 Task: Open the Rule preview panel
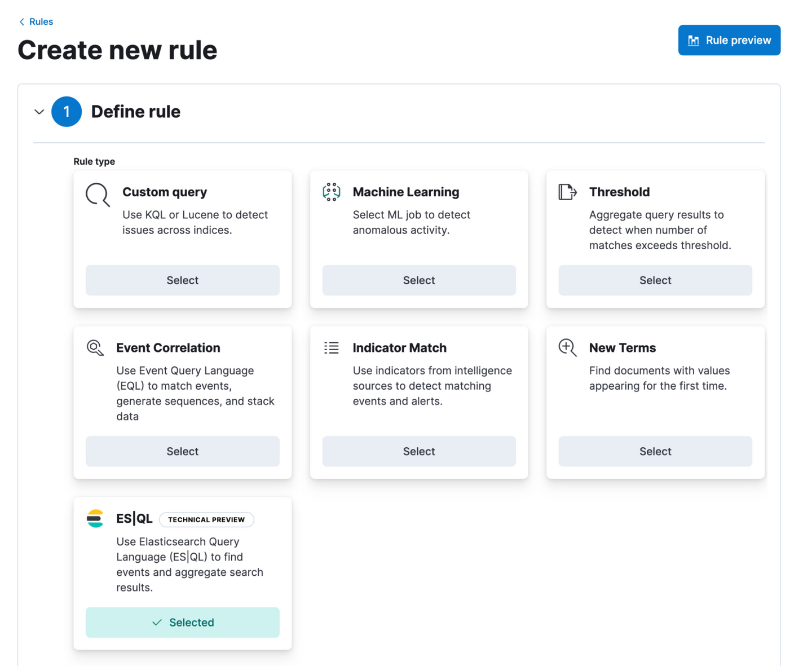(729, 40)
